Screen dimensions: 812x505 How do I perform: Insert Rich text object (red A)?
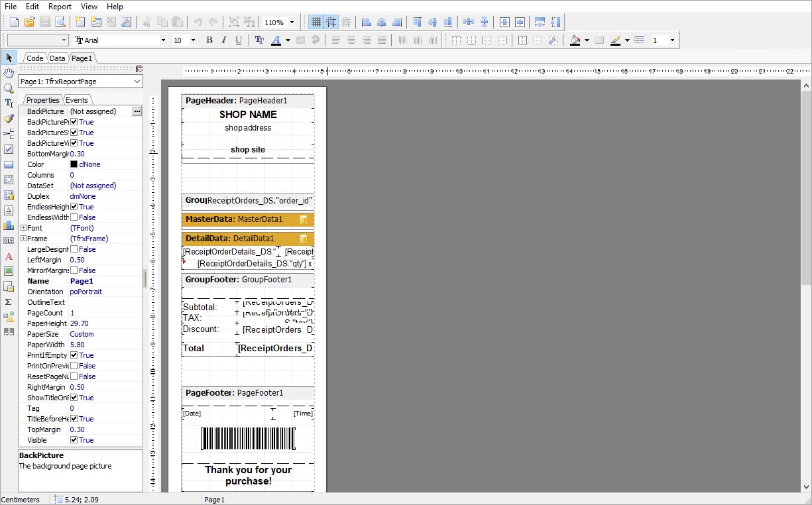9,256
